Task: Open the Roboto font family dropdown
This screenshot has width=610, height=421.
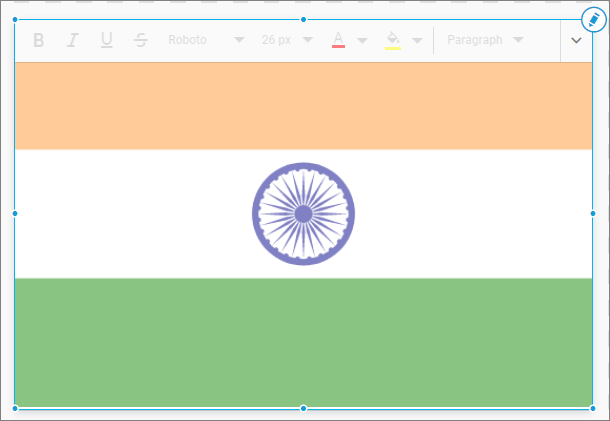Action: pos(205,40)
